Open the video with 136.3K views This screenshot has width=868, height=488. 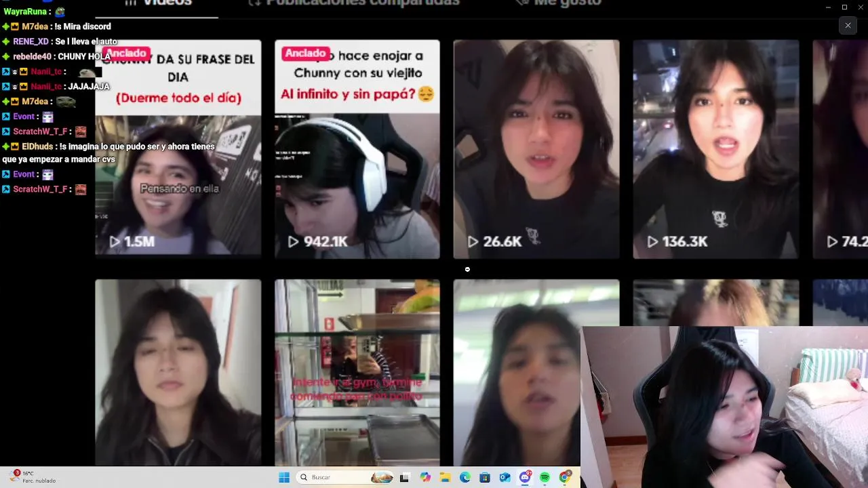click(x=715, y=149)
